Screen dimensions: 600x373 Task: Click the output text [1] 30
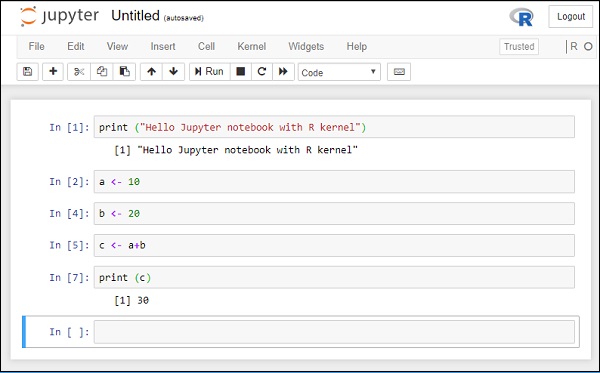click(131, 300)
